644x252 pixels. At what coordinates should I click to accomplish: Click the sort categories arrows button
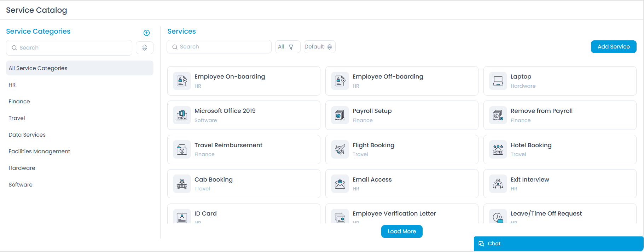pyautogui.click(x=145, y=48)
